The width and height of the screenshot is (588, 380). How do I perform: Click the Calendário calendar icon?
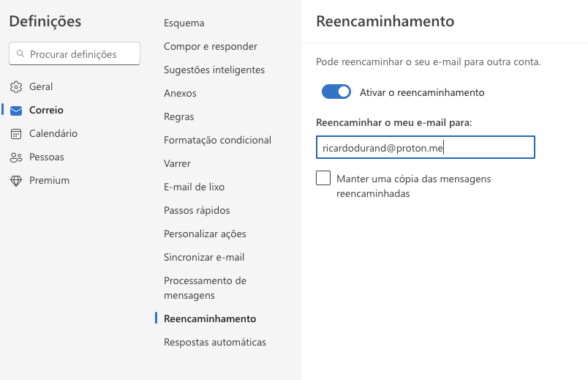(16, 134)
